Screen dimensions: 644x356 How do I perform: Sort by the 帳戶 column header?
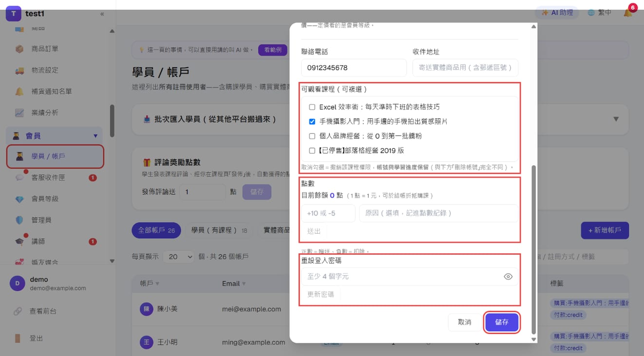150,283
